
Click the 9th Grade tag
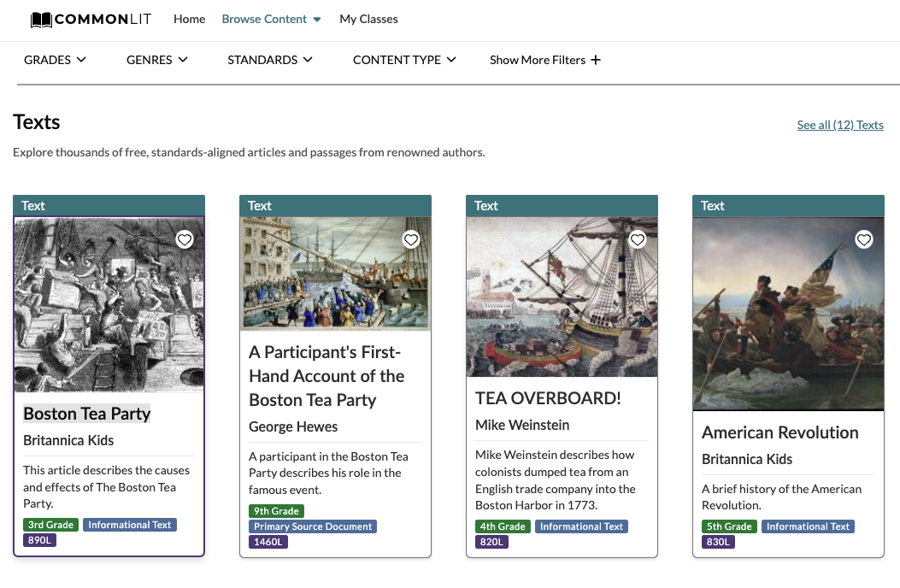276,511
